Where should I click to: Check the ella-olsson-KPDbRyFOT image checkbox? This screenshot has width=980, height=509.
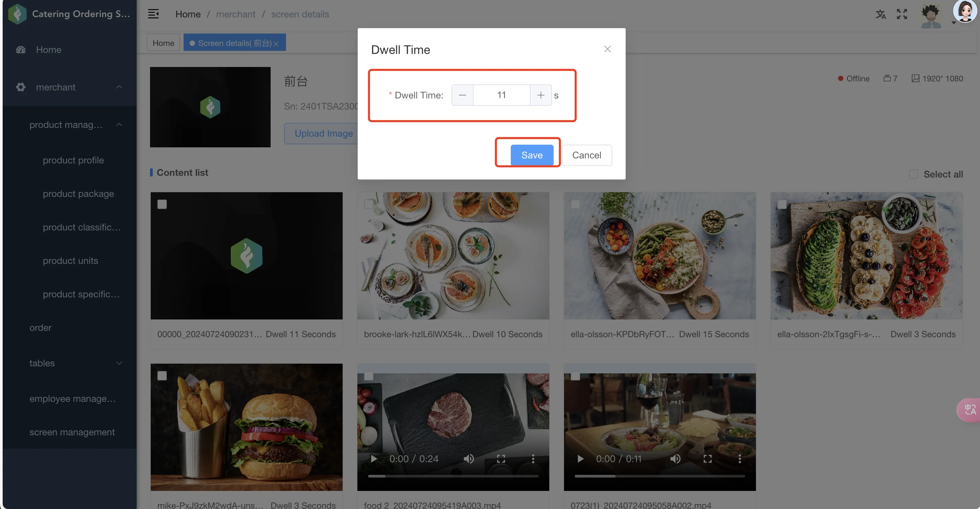[575, 204]
